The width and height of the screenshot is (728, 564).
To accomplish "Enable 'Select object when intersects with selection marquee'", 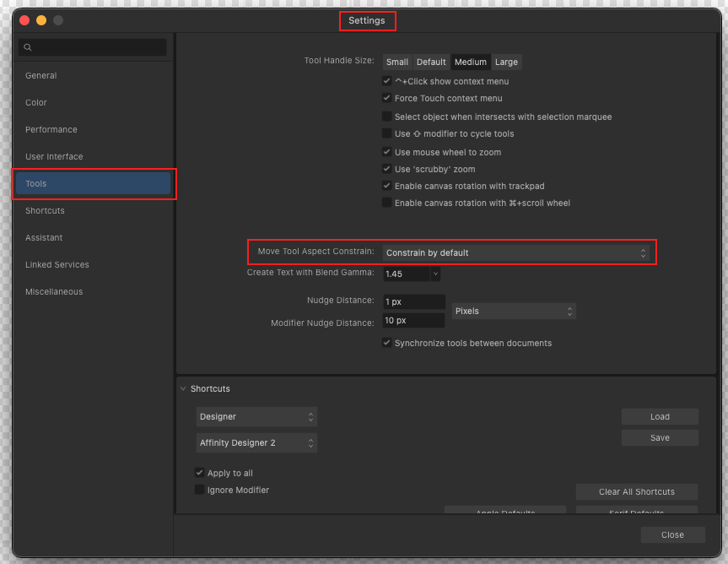I will coord(387,117).
